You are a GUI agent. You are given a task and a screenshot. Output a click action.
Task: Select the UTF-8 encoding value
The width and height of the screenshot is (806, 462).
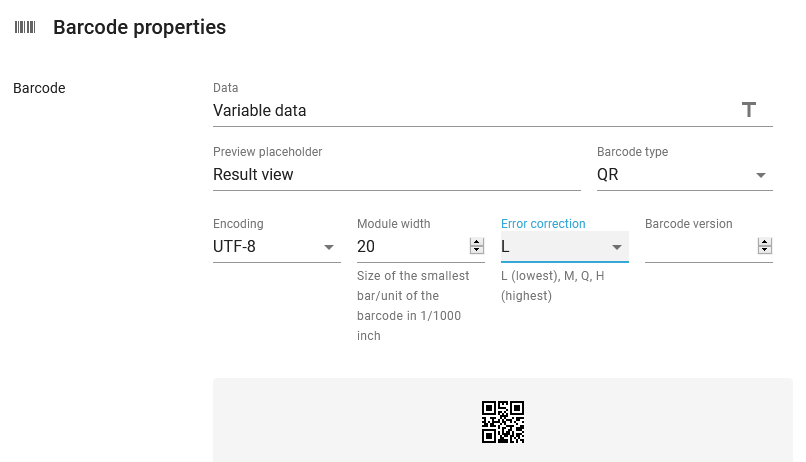tap(234, 247)
